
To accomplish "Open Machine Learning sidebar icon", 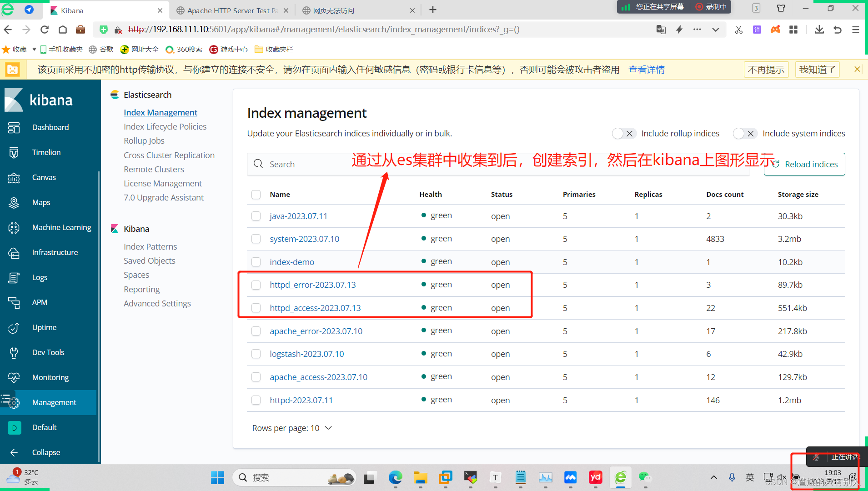I will (14, 228).
